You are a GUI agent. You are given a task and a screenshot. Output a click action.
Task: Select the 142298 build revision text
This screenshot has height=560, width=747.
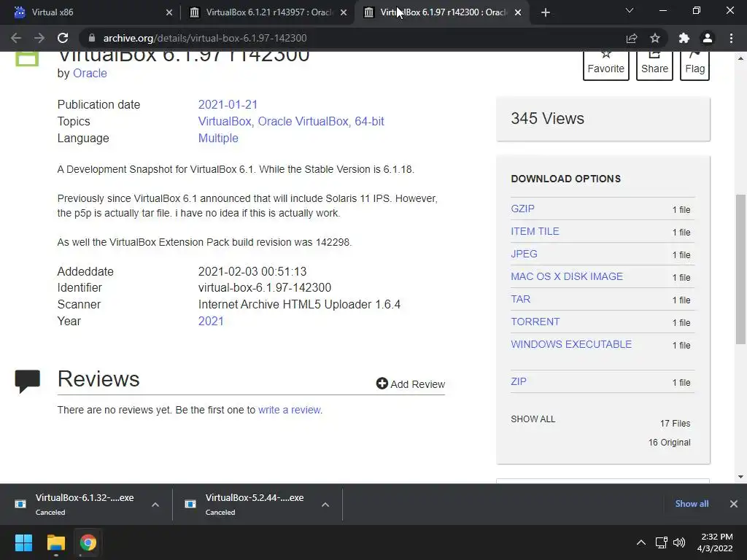333,242
